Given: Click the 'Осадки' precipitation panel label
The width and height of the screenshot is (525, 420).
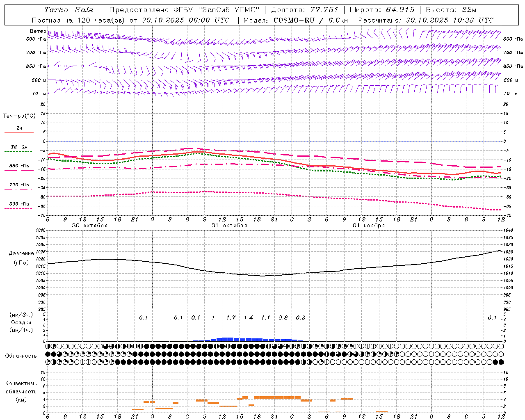Looking at the screenshot, I should [21, 322].
